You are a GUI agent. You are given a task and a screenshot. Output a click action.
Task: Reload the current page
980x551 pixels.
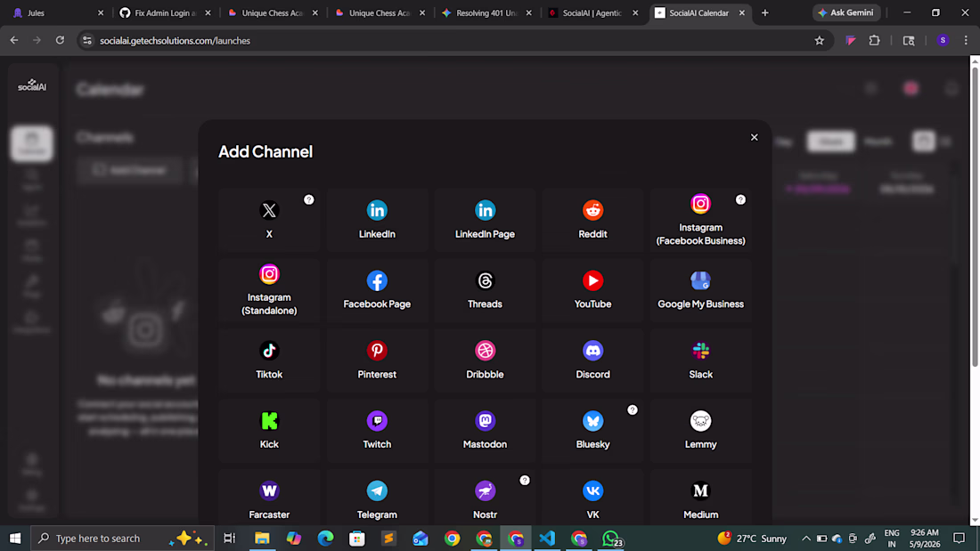coord(60,41)
